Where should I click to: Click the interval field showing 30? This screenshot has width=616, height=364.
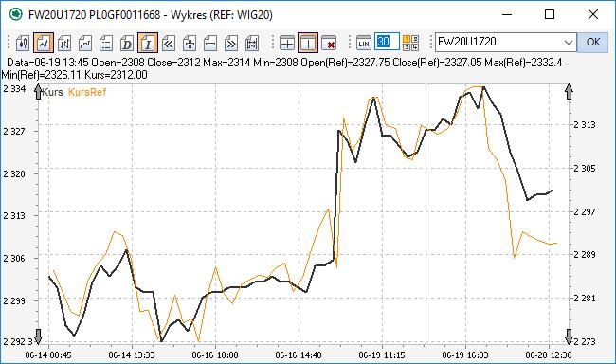pyautogui.click(x=387, y=42)
